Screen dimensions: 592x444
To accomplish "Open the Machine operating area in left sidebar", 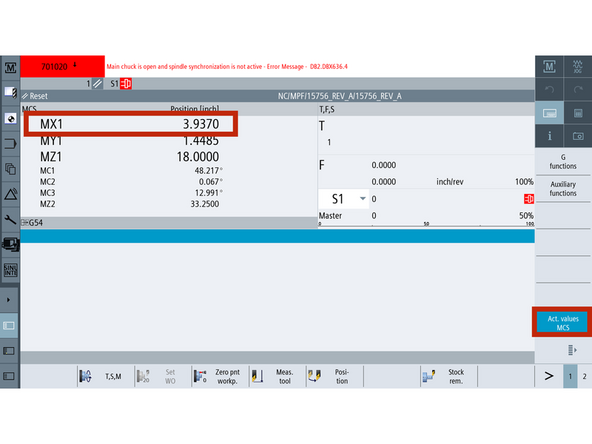I will tap(10, 68).
